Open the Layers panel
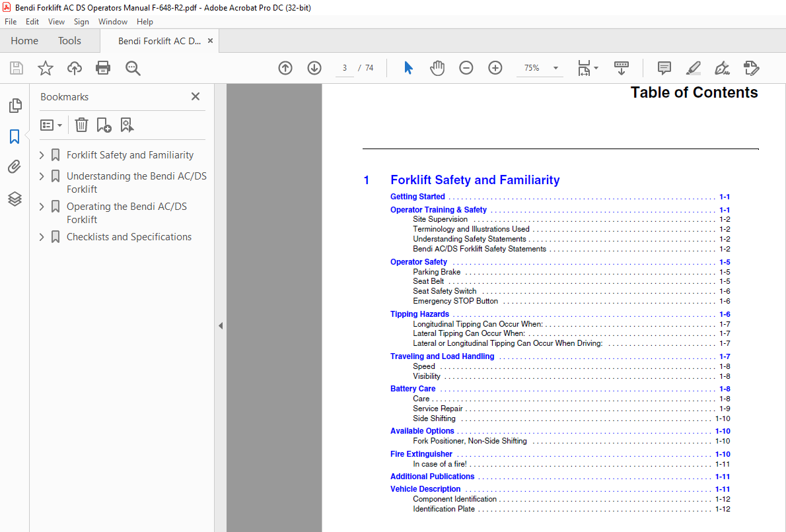This screenshot has width=786, height=532. [15, 199]
